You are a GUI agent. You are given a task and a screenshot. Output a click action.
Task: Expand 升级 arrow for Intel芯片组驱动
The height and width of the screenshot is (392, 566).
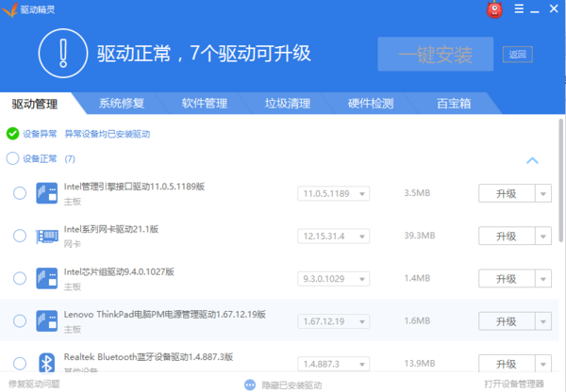coord(543,279)
